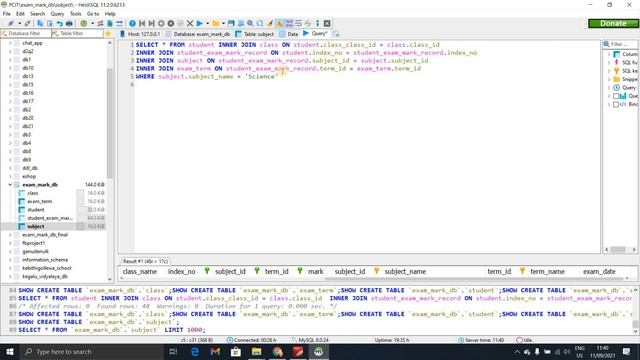640x360 pixels.
Task: Open the Edit menu
Action: 20,13
